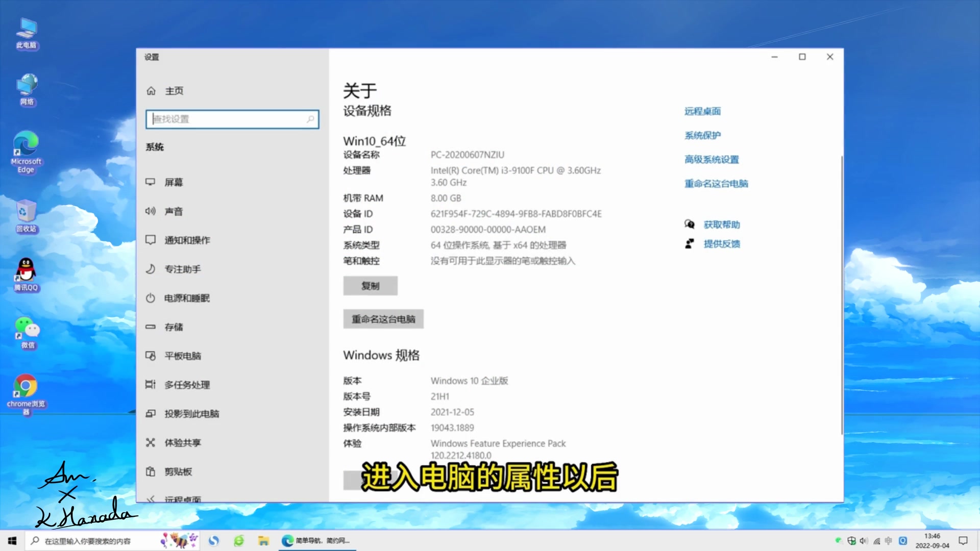Open the 系统保护 link

pyautogui.click(x=702, y=135)
